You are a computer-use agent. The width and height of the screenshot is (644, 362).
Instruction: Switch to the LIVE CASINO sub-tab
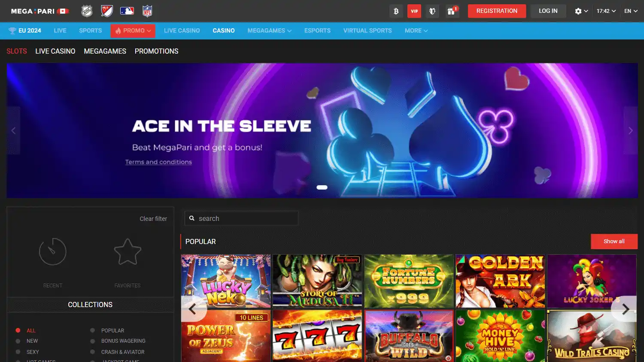pos(55,51)
